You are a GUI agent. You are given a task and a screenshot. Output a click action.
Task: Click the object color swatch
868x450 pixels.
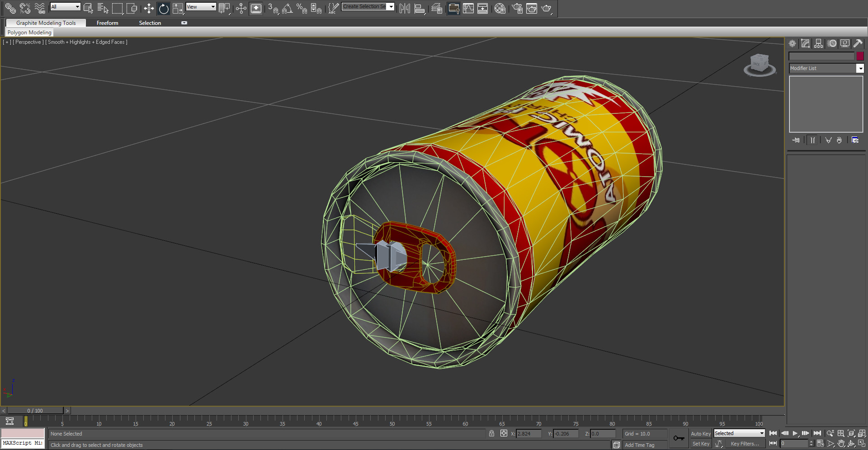point(860,56)
